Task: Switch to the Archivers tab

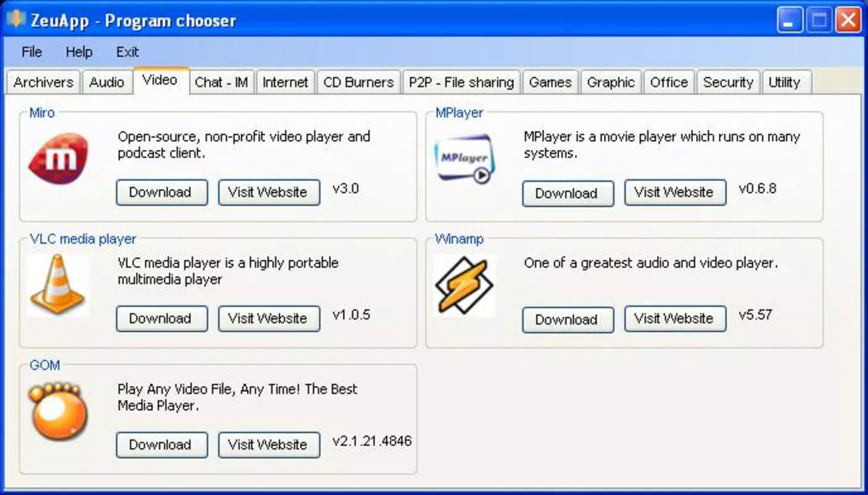Action: [43, 82]
